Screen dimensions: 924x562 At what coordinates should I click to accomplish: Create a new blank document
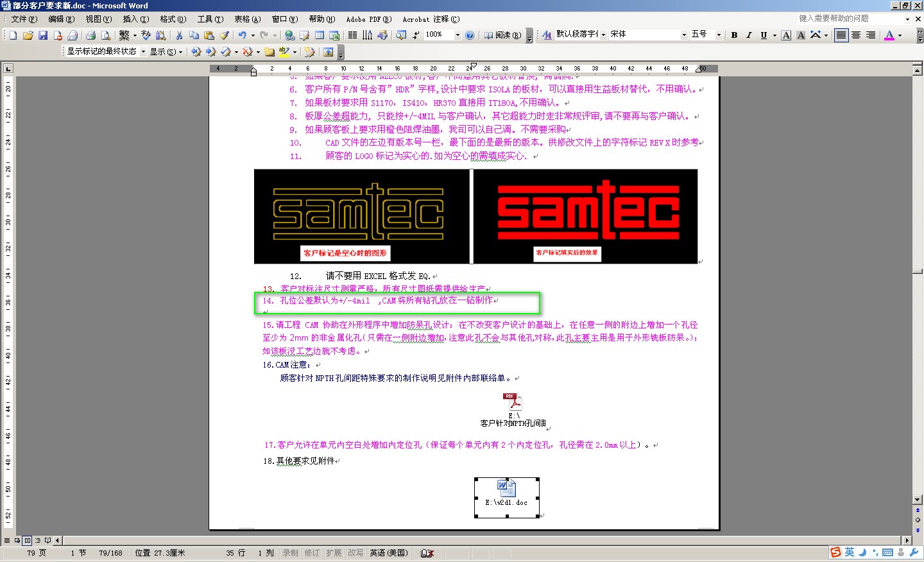click(x=13, y=35)
